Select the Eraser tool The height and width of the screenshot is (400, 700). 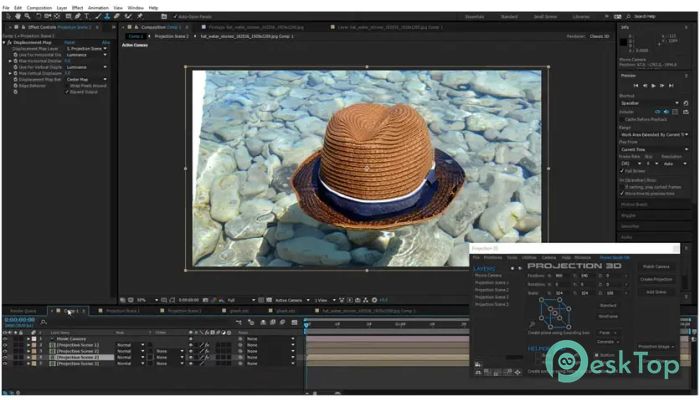[x=117, y=16]
